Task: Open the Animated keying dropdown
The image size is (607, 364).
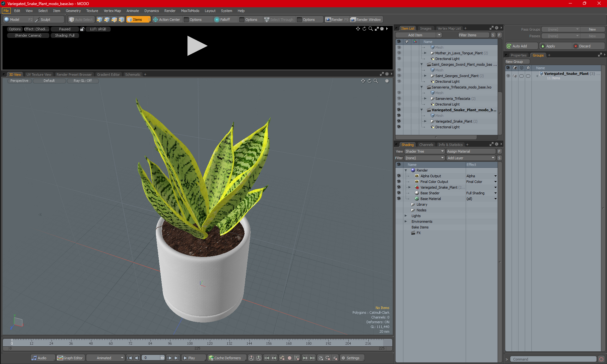Action: (105, 358)
